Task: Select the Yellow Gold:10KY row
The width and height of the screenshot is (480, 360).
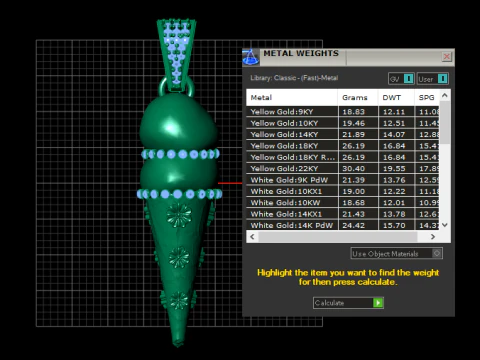Action: click(x=343, y=123)
